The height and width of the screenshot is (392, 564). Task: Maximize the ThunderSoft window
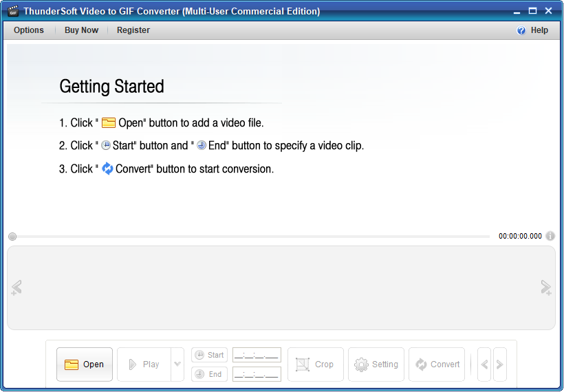tap(533, 11)
